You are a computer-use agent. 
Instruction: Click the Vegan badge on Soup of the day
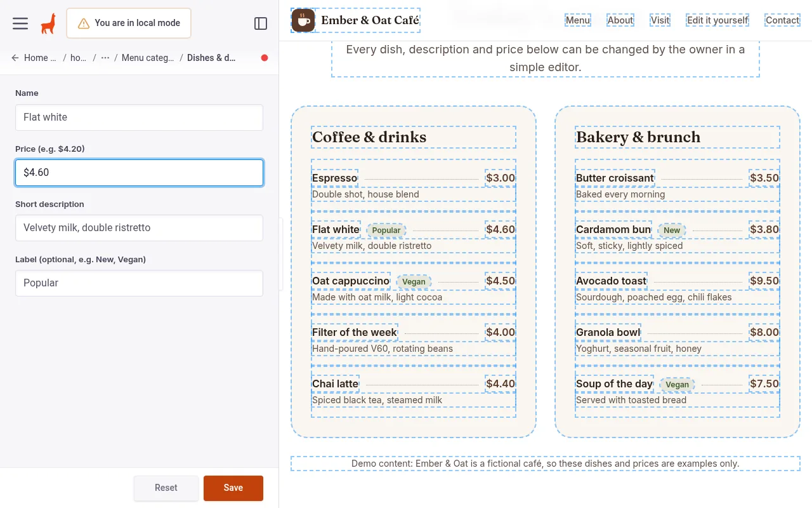tap(677, 384)
